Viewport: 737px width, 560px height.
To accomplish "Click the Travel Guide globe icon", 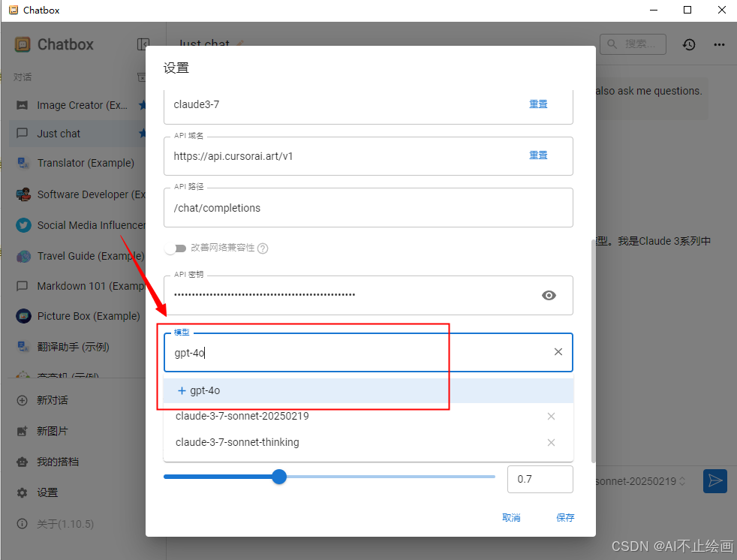I will tap(23, 256).
